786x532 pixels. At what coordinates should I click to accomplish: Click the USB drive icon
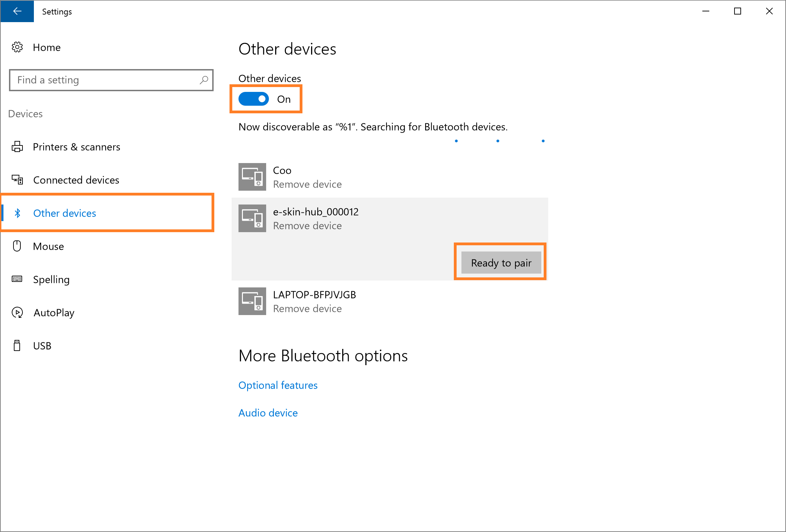(x=17, y=345)
